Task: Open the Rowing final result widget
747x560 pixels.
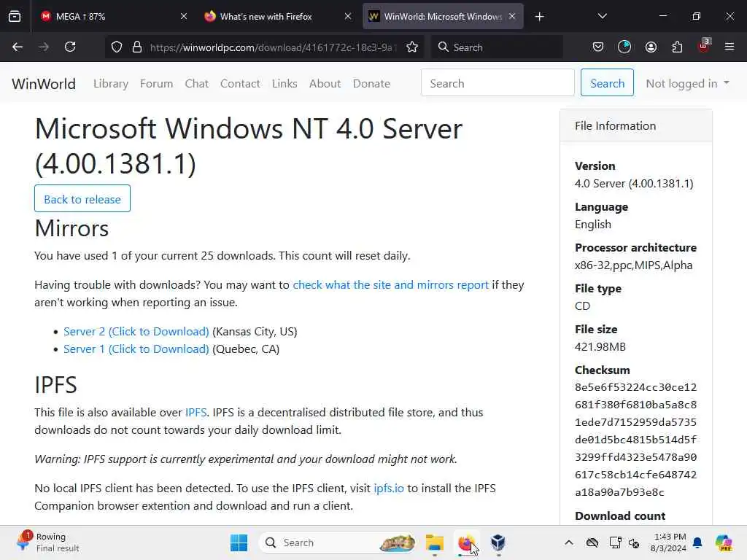Action: pyautogui.click(x=47, y=542)
